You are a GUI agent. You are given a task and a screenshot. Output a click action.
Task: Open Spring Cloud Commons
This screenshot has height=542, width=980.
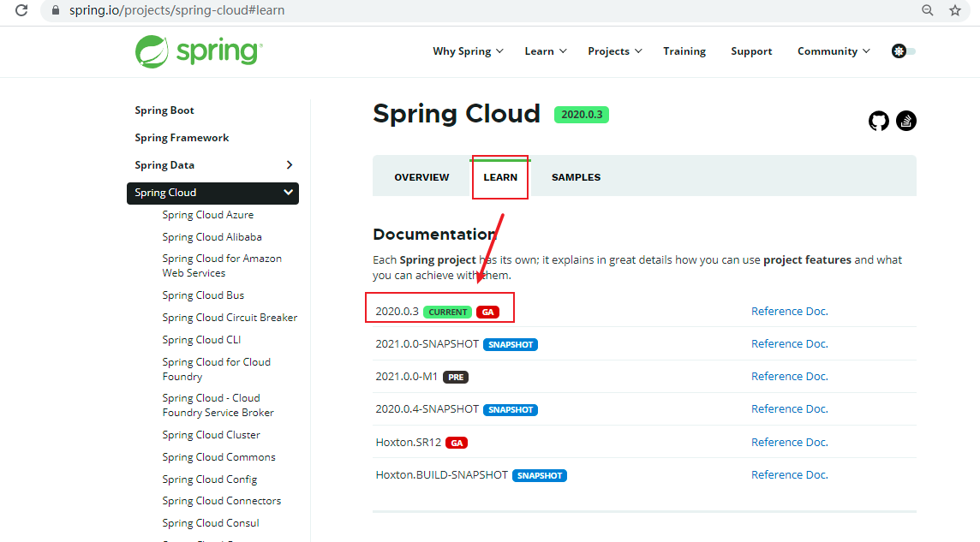218,457
